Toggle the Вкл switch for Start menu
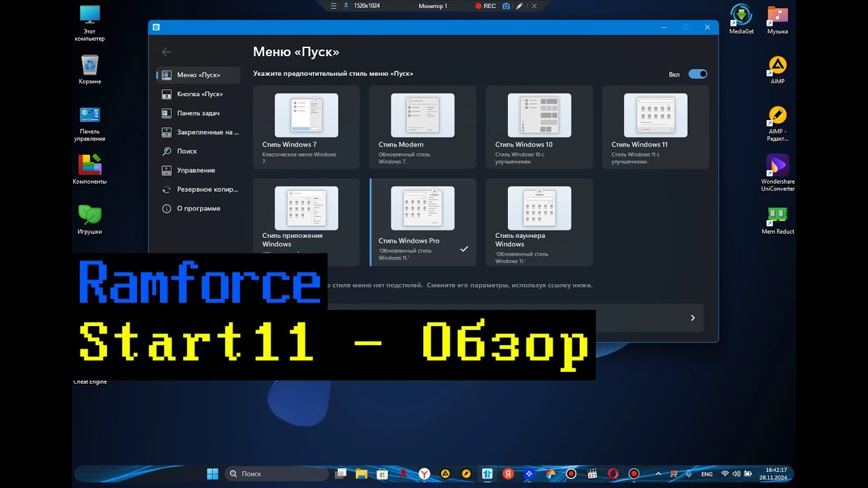868x488 pixels. click(x=698, y=74)
